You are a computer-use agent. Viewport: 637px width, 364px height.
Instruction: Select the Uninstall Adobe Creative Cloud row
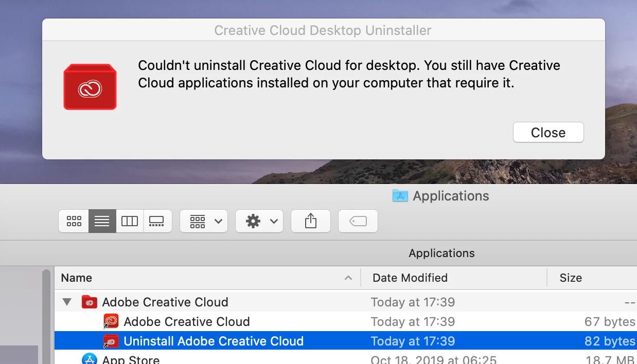pos(346,341)
